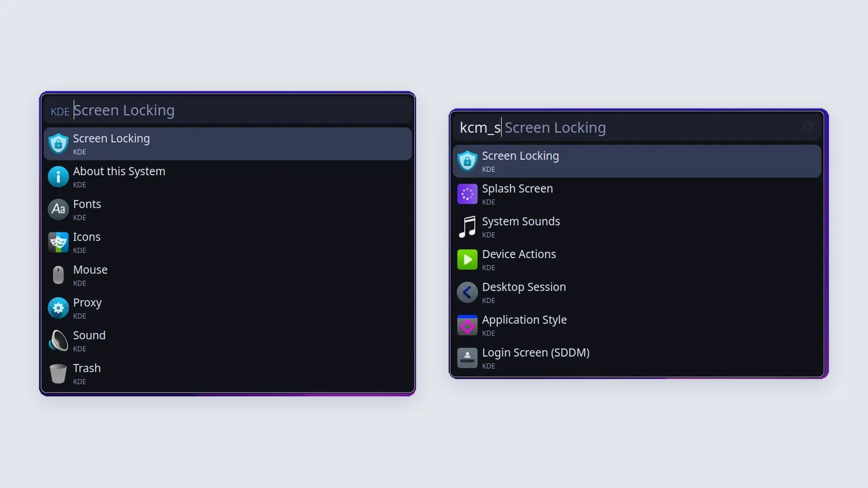Viewport: 868px width, 488px height.
Task: Click the settings icon in kcm_s search bar
Action: click(x=808, y=127)
